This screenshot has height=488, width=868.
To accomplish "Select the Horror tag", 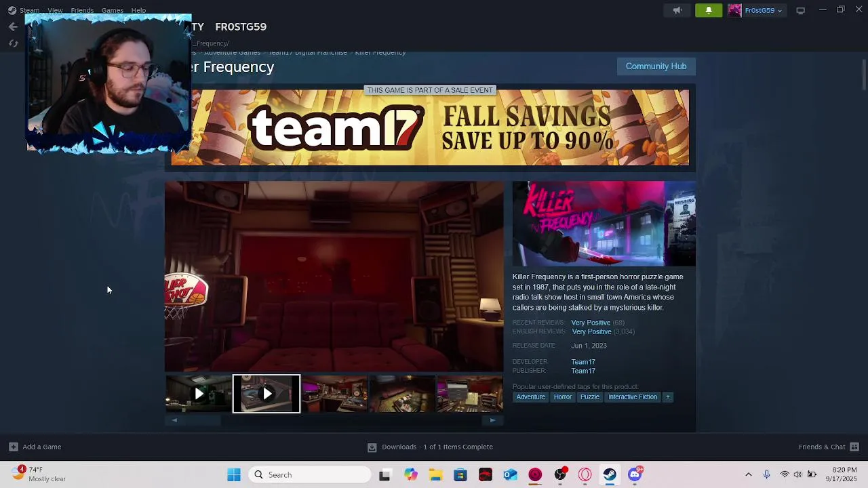I will [x=562, y=397].
